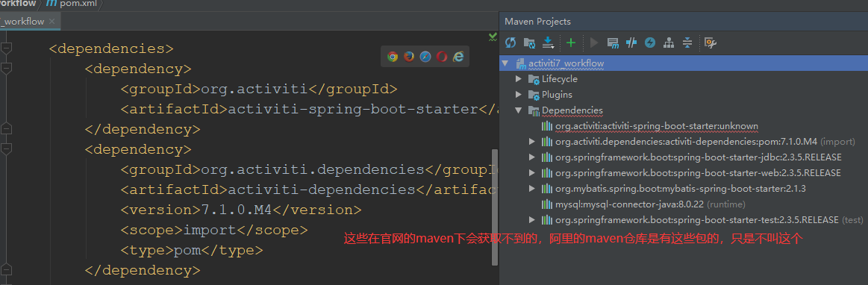Collapse the Dependencies node
The width and height of the screenshot is (868, 285).
(519, 110)
